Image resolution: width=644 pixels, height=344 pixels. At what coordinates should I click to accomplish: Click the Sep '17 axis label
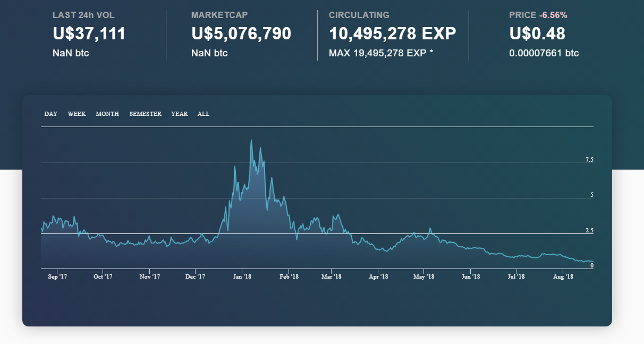[x=57, y=276]
